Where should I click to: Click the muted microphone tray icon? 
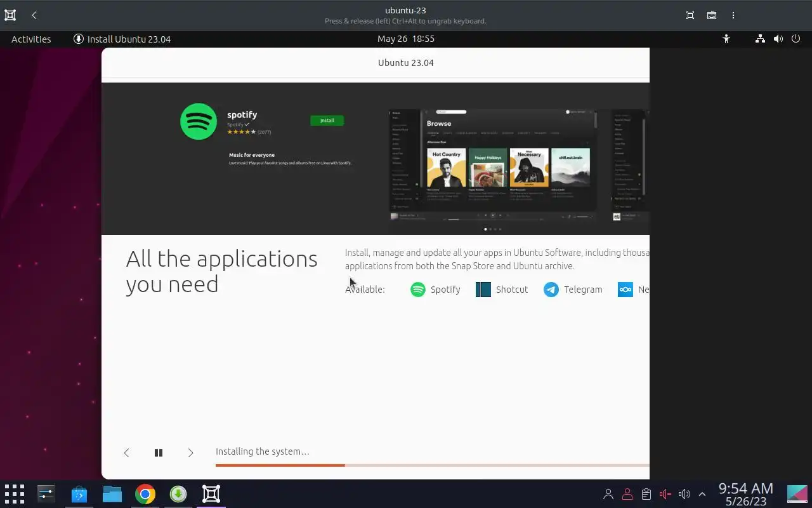click(665, 494)
